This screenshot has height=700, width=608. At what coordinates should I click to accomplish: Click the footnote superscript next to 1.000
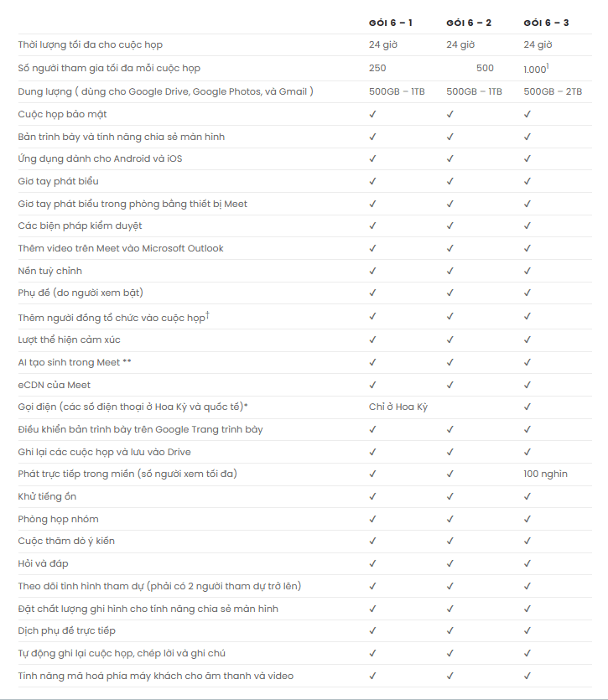[x=548, y=65]
